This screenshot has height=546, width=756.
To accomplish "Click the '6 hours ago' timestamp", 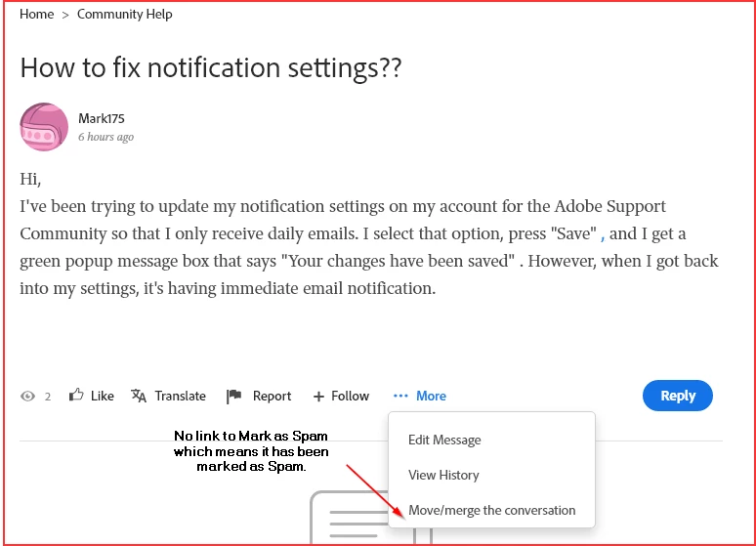I will coord(106,137).
